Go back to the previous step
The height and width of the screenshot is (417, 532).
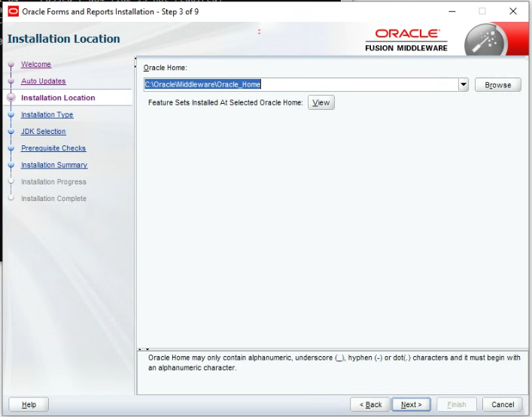click(370, 404)
